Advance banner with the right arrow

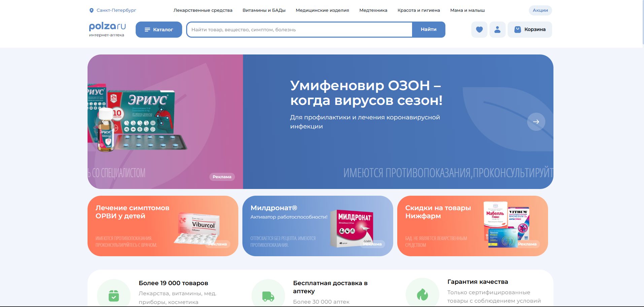pos(536,122)
